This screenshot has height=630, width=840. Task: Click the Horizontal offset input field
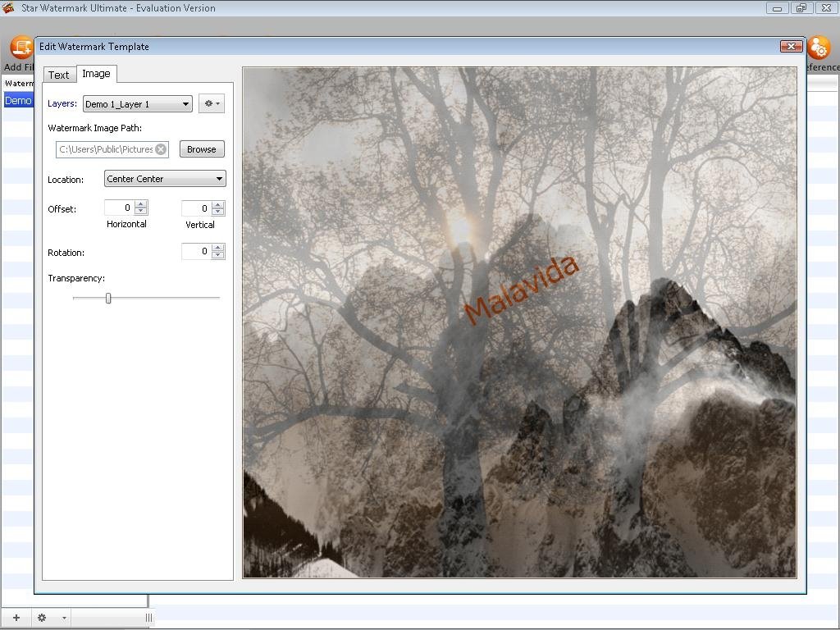[120, 208]
